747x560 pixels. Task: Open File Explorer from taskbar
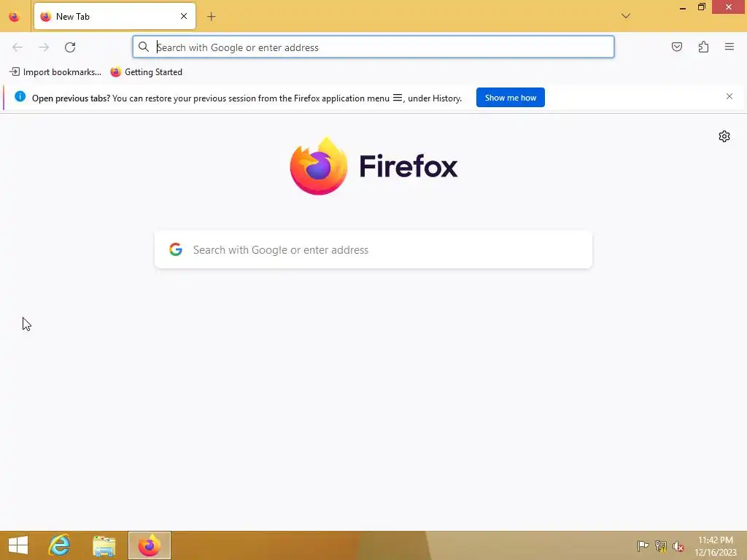pos(104,545)
